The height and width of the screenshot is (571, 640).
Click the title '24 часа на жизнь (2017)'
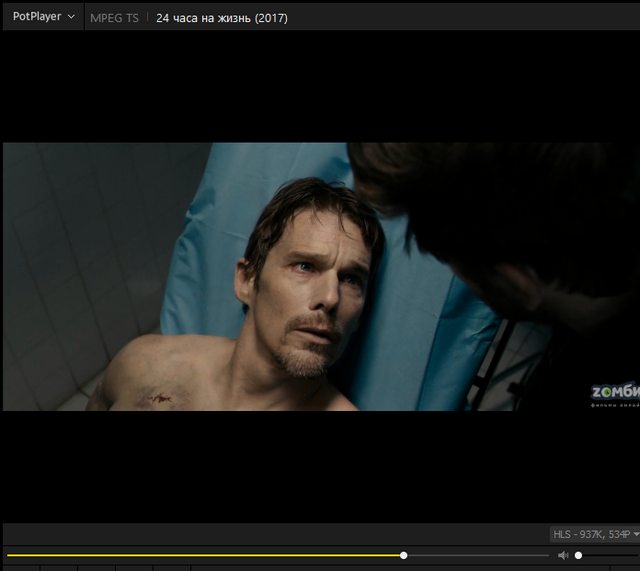click(222, 18)
